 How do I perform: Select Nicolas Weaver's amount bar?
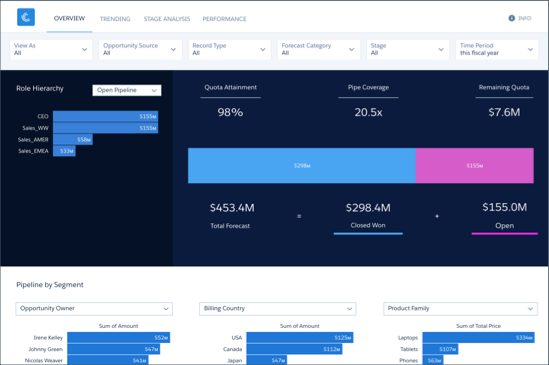pos(108,360)
